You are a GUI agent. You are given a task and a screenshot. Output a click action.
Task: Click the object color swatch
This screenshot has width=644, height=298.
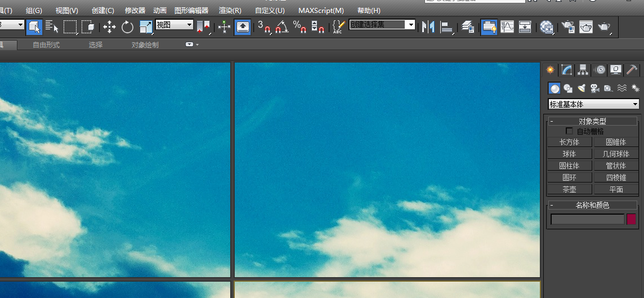[x=631, y=219]
